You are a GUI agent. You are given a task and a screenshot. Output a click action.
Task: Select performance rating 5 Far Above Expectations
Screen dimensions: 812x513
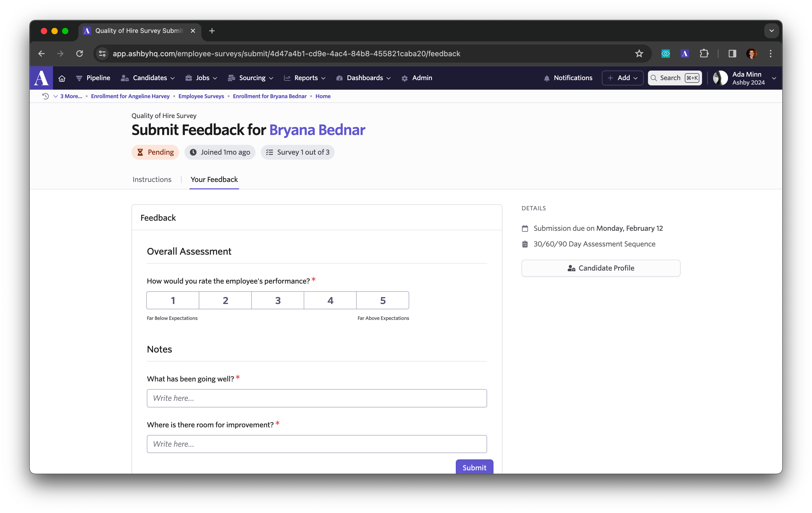[x=383, y=300]
